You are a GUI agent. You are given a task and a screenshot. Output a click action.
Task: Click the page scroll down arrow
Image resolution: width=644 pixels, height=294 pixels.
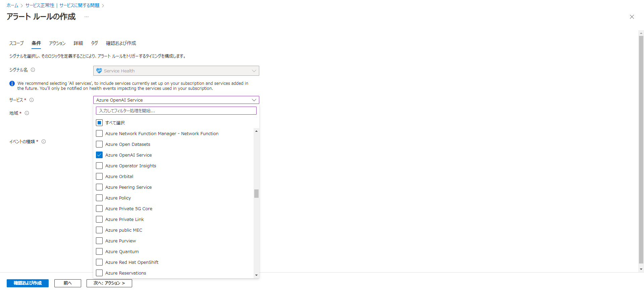coord(641,269)
